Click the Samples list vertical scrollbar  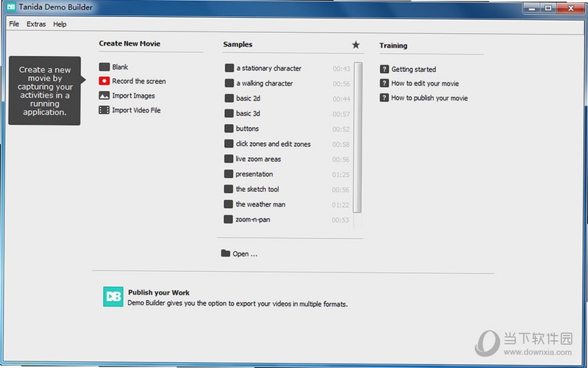point(358,137)
